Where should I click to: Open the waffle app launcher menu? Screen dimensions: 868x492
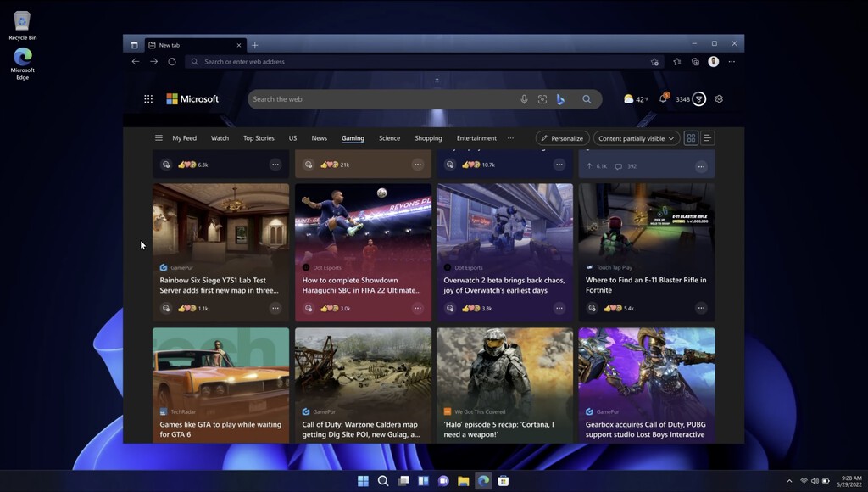pyautogui.click(x=147, y=98)
